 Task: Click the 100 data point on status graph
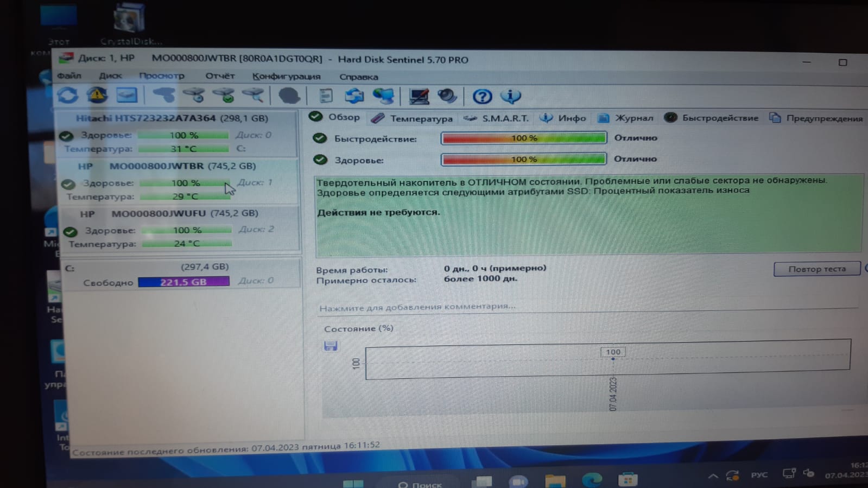point(613,359)
